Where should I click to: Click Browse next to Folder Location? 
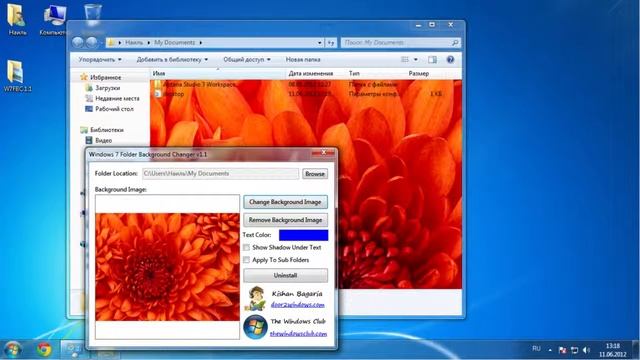point(315,174)
